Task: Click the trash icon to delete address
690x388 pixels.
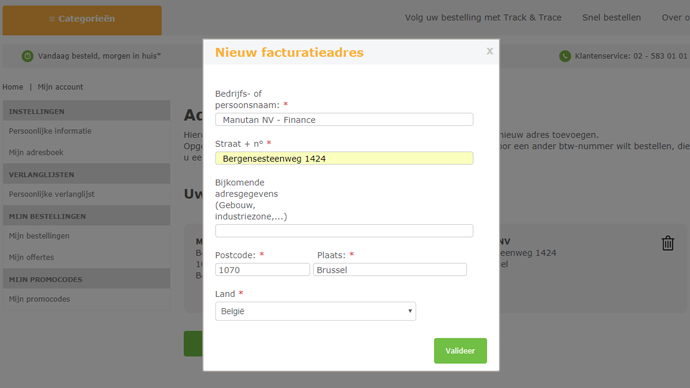Action: (x=668, y=243)
